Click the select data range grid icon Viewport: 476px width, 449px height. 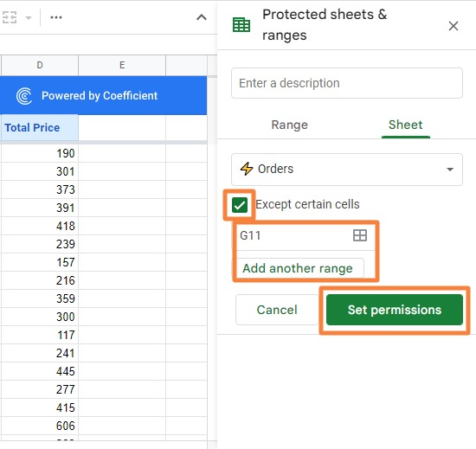360,235
